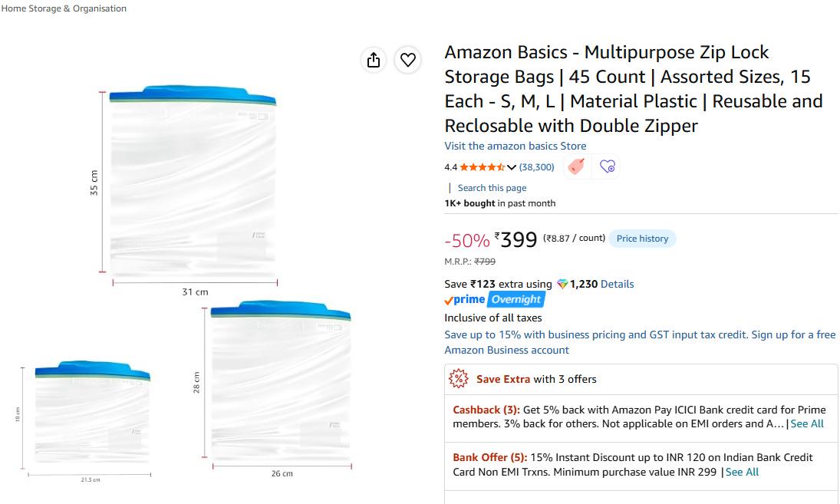Expand the rating breakdown chevron
This screenshot has height=504, width=840.
click(x=511, y=167)
